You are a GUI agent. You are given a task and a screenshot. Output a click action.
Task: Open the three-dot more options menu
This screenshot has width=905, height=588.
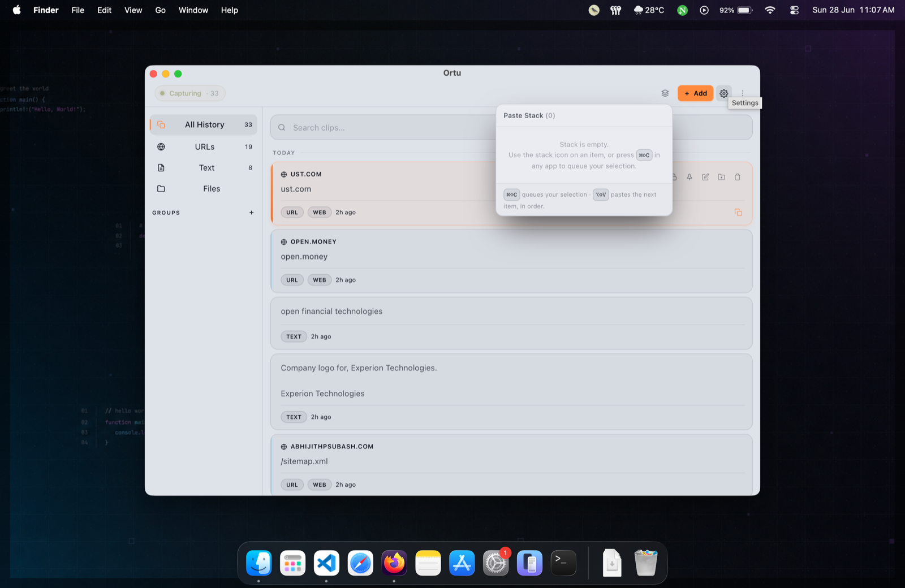click(743, 93)
